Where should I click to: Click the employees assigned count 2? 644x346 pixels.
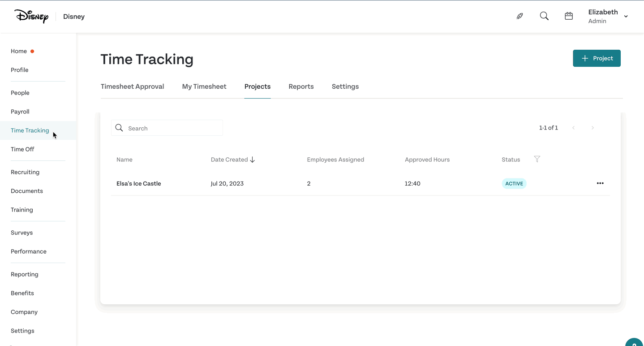309,183
